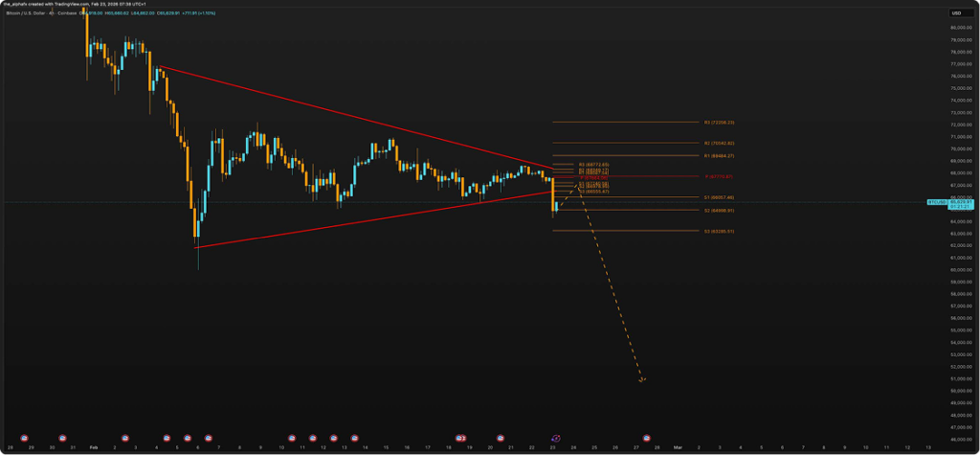
Task: Click the arrowhead end of dashed projection line
Action: tap(643, 380)
